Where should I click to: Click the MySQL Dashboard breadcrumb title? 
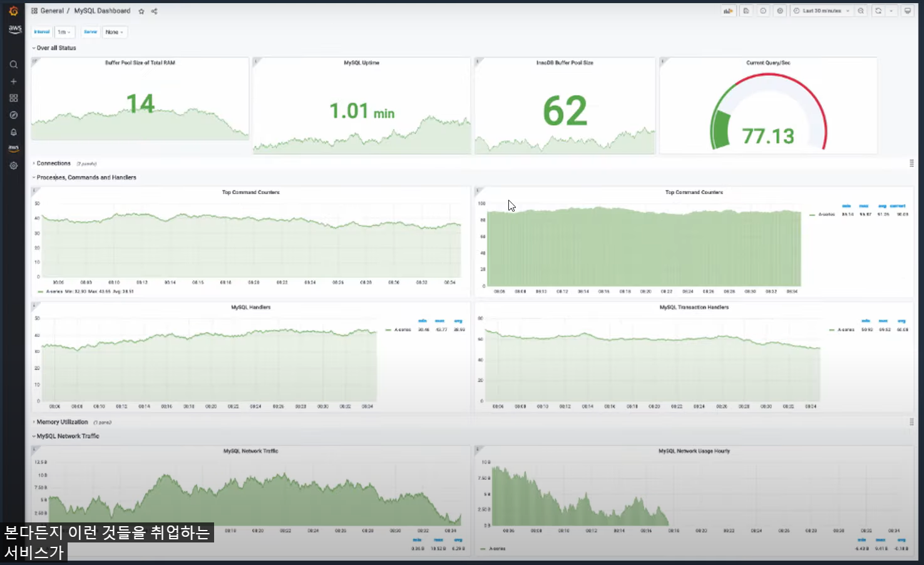pos(102,11)
